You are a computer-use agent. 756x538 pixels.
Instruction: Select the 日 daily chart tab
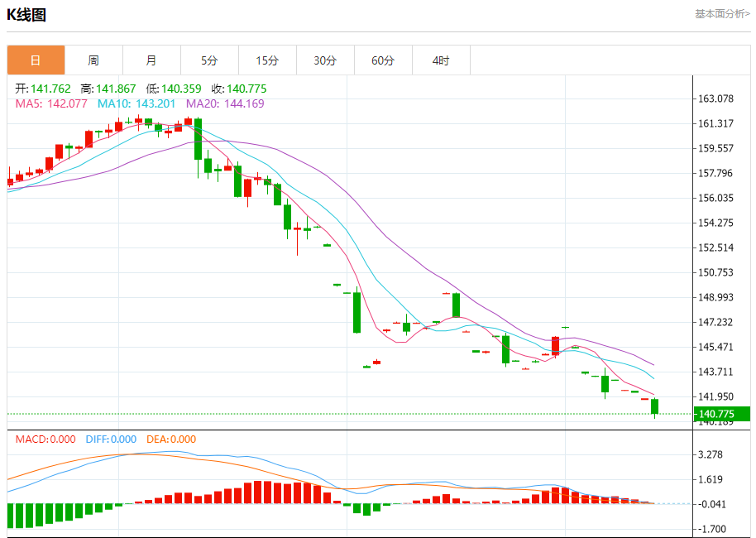pos(36,60)
